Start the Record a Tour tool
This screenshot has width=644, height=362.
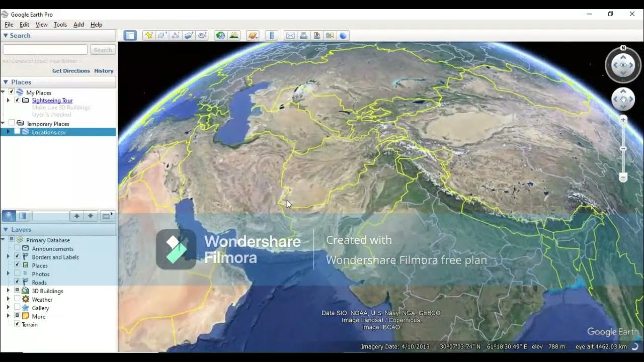click(203, 35)
